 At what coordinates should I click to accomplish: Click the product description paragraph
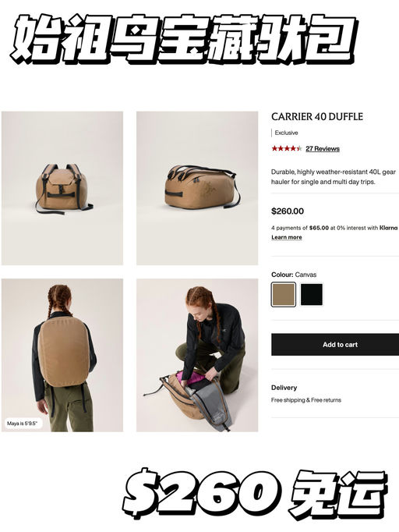coord(334,177)
